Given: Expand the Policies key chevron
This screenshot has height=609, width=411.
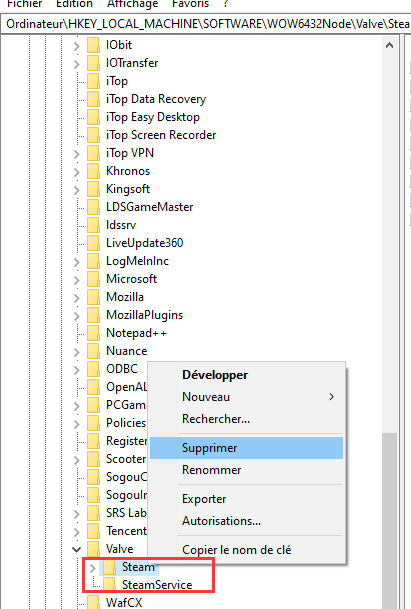Looking at the screenshot, I should pyautogui.click(x=77, y=424).
